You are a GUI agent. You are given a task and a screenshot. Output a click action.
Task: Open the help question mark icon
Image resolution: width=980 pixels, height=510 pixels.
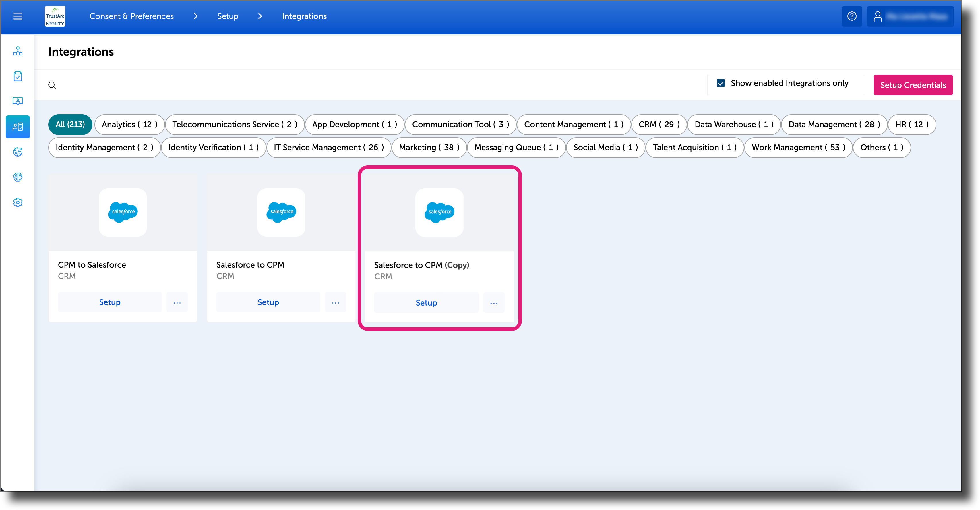pyautogui.click(x=851, y=16)
